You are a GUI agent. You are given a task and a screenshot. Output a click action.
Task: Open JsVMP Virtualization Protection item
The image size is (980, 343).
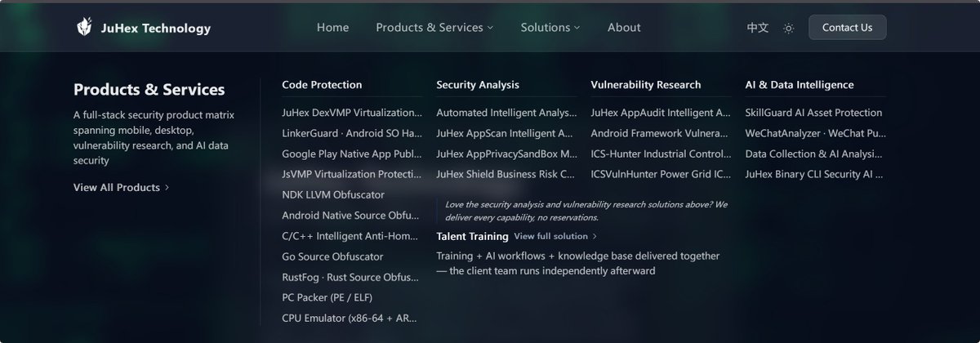[x=352, y=174]
